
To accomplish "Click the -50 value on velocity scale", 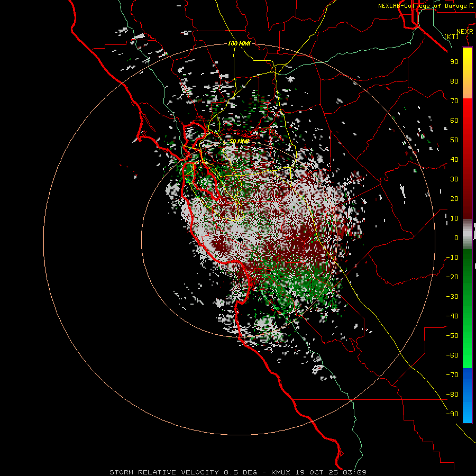I will [x=452, y=336].
